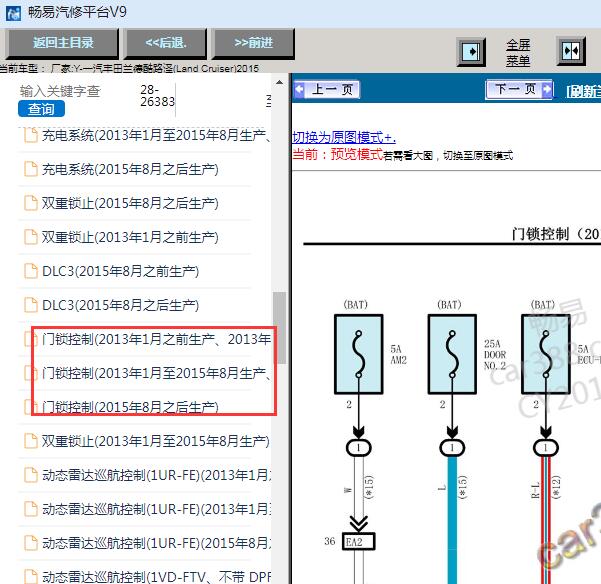The image size is (601, 584).
Task: Click the keyword search input field
Action: tap(60, 91)
